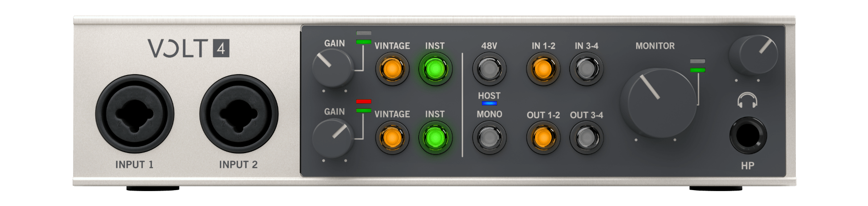The image size is (868, 206).
Task: Click the INPUT 1 label
Action: click(134, 165)
